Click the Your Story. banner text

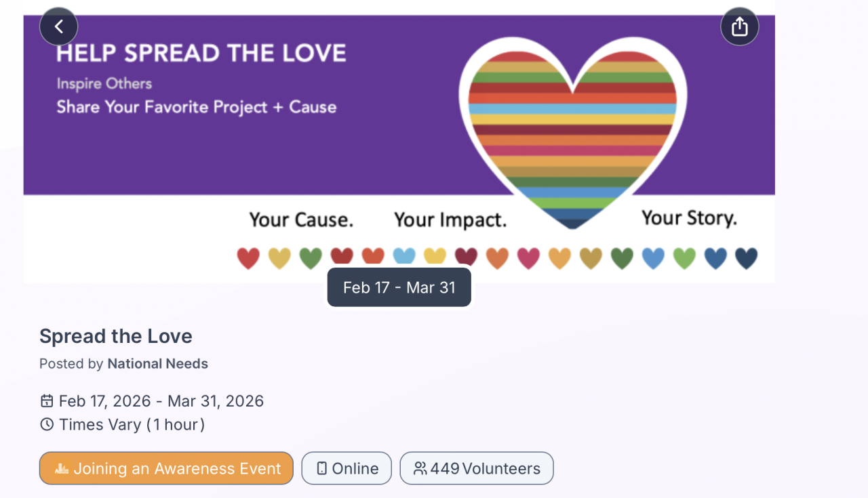689,218
